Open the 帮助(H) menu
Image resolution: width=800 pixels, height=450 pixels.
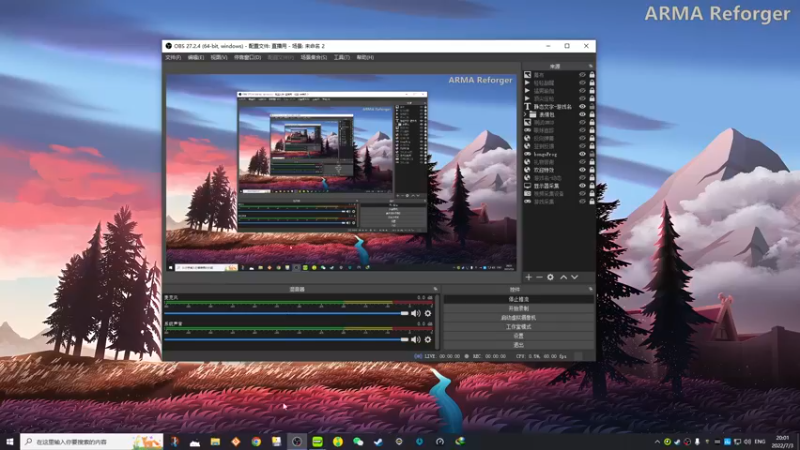(365, 57)
